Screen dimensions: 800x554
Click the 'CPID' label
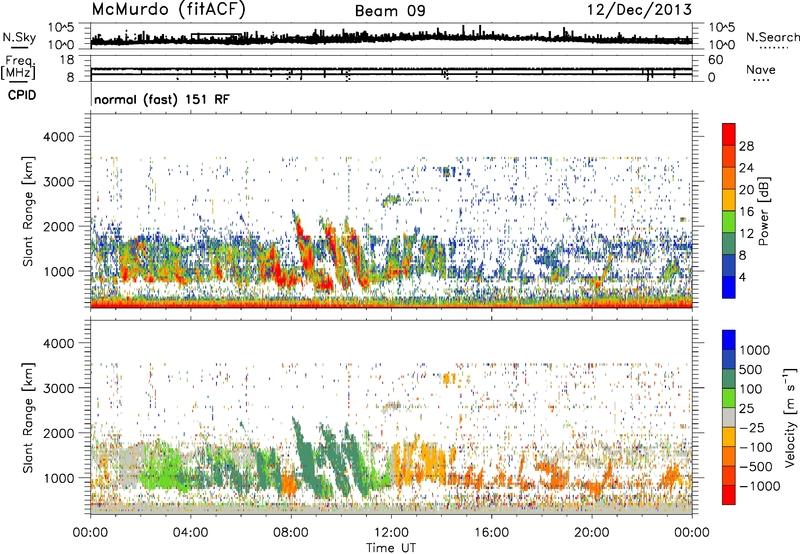[x=22, y=95]
